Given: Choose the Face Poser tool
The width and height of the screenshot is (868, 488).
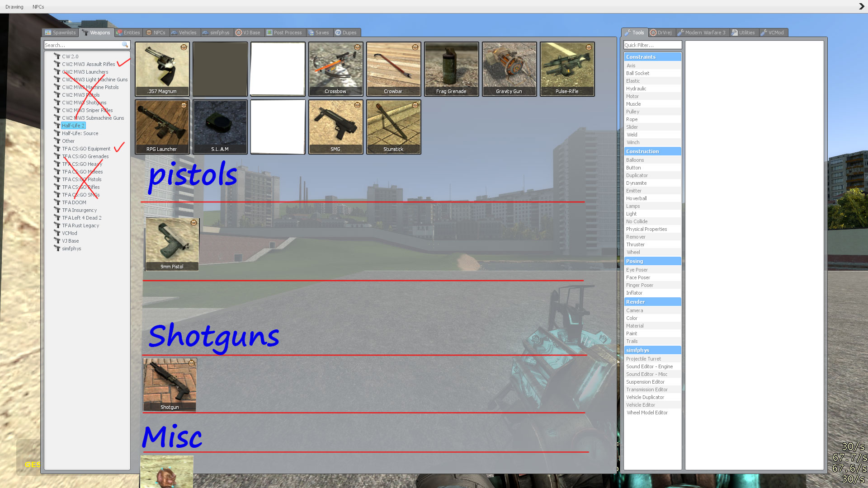Looking at the screenshot, I should [x=652, y=277].
